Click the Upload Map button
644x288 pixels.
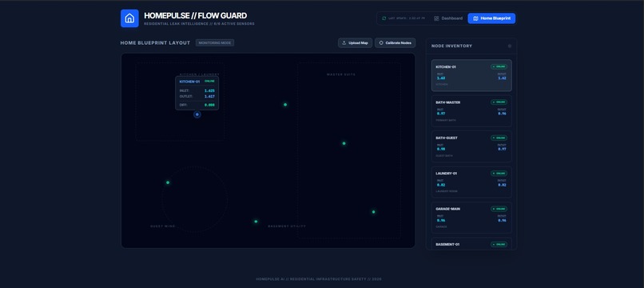coord(356,42)
